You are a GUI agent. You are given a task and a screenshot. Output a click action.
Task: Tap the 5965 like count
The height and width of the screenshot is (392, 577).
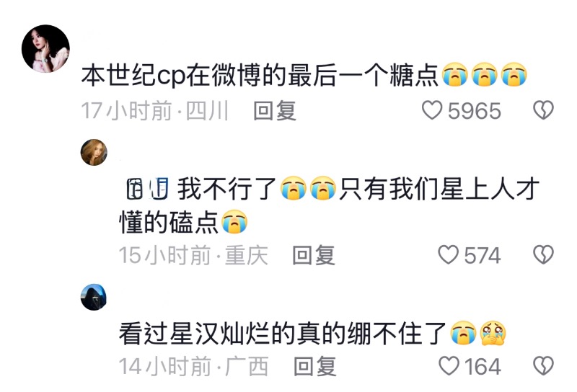coord(475,111)
